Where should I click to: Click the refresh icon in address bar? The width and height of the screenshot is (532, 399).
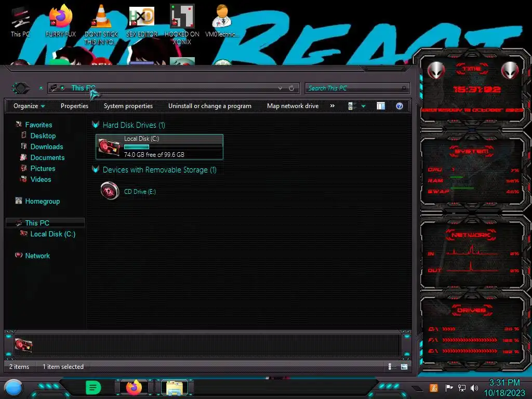(291, 88)
